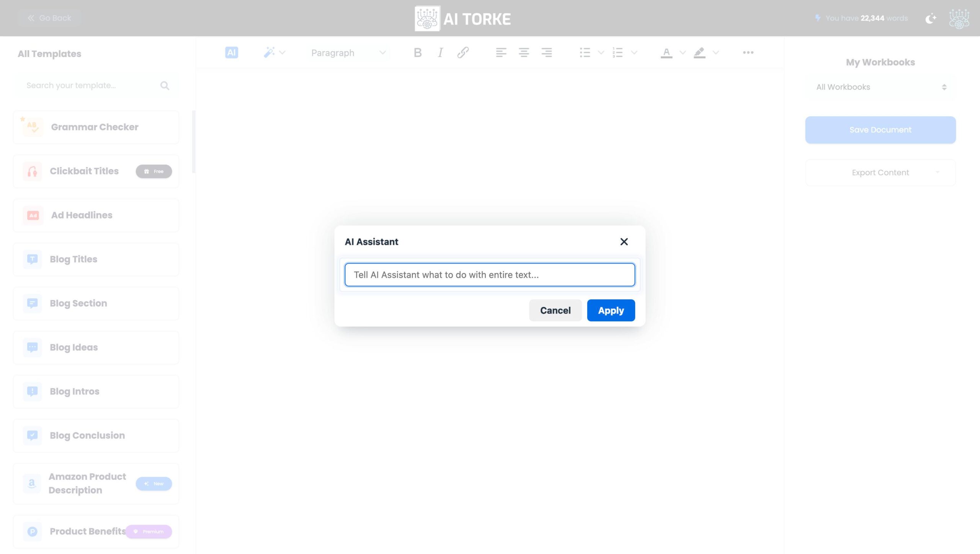Select the AI toolbar icon
This screenshot has width=980, height=554.
tap(231, 52)
